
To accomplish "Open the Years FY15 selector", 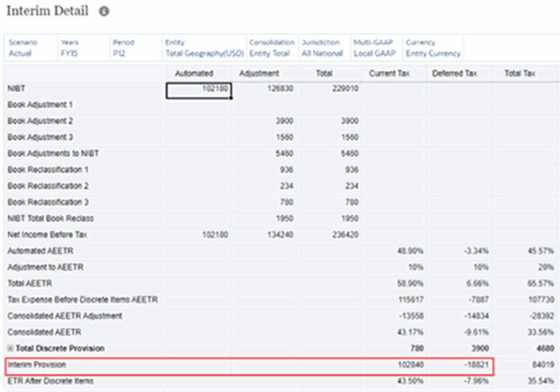I will pos(83,48).
